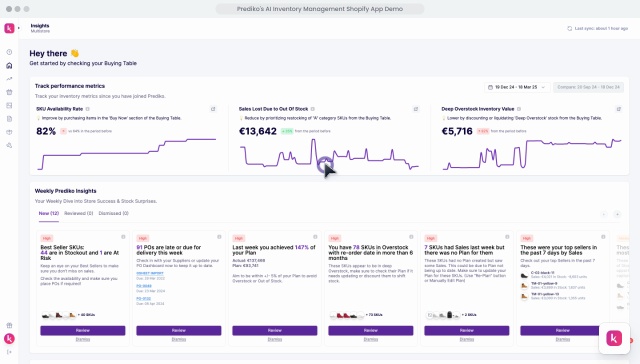Open the package box icon in sidebar
The width and height of the screenshot is (640, 364).
click(9, 132)
